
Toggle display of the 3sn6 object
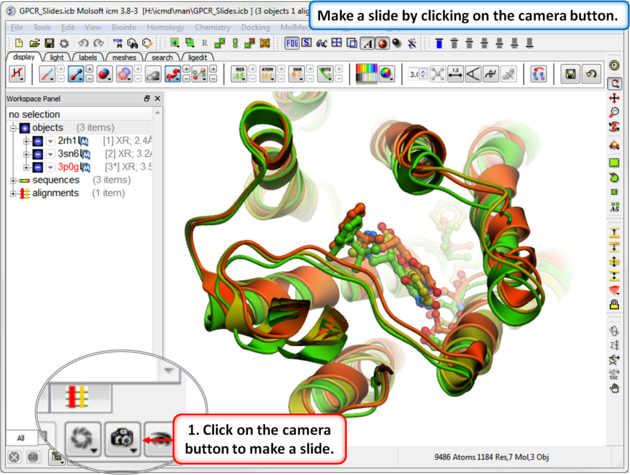click(37, 154)
